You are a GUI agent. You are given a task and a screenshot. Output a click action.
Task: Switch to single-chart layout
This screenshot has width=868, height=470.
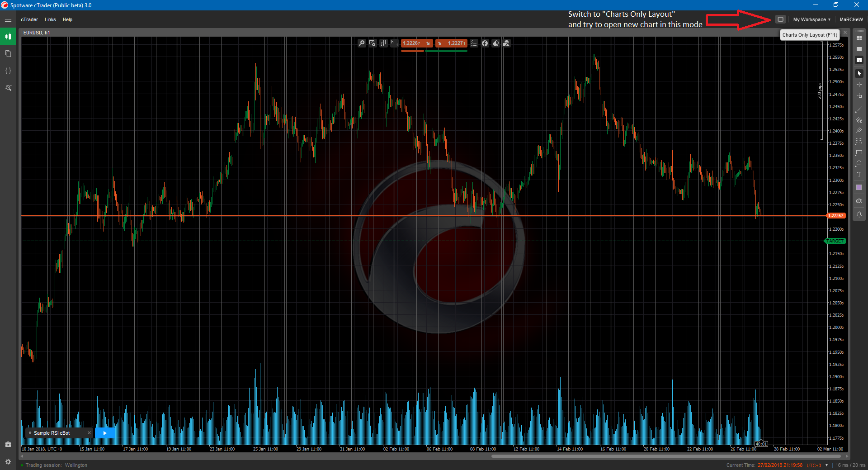(859, 49)
